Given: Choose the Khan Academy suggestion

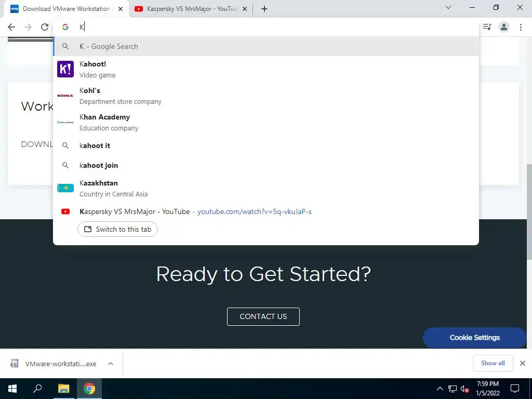Looking at the screenshot, I should [266, 122].
